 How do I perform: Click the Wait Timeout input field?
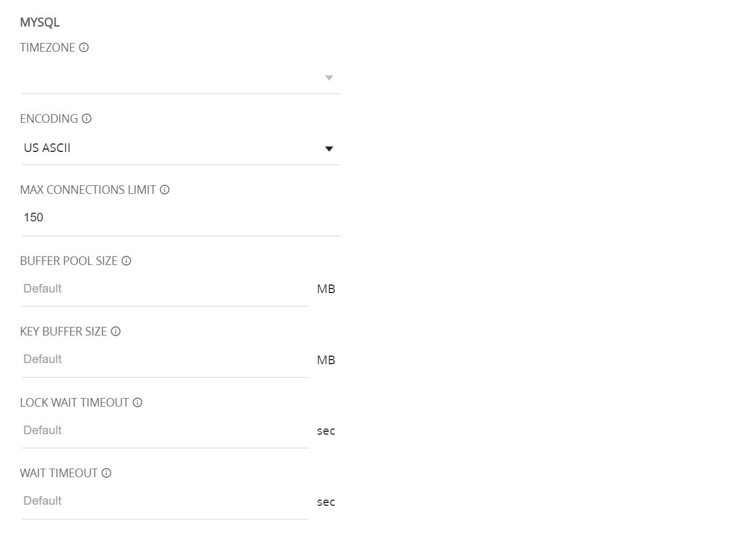click(165, 501)
